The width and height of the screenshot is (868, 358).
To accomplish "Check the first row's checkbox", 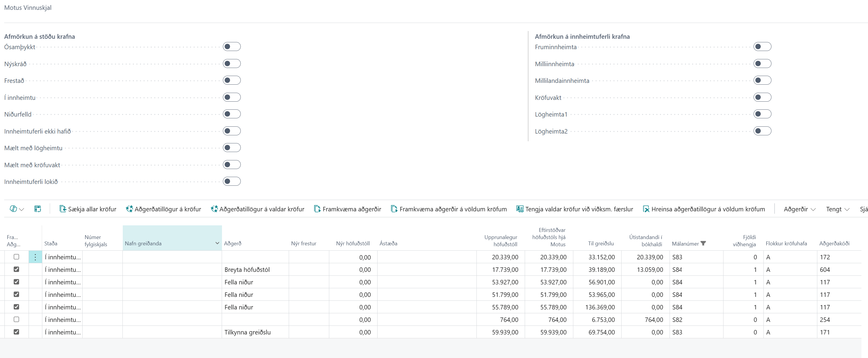I will (16, 257).
